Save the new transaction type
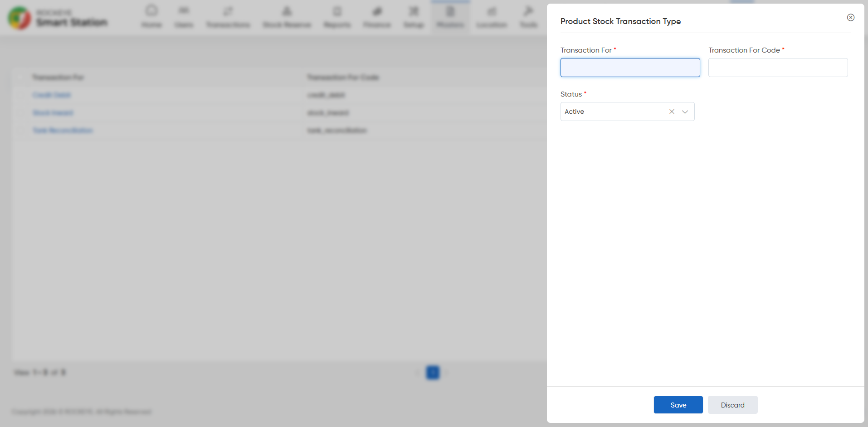 click(678, 405)
